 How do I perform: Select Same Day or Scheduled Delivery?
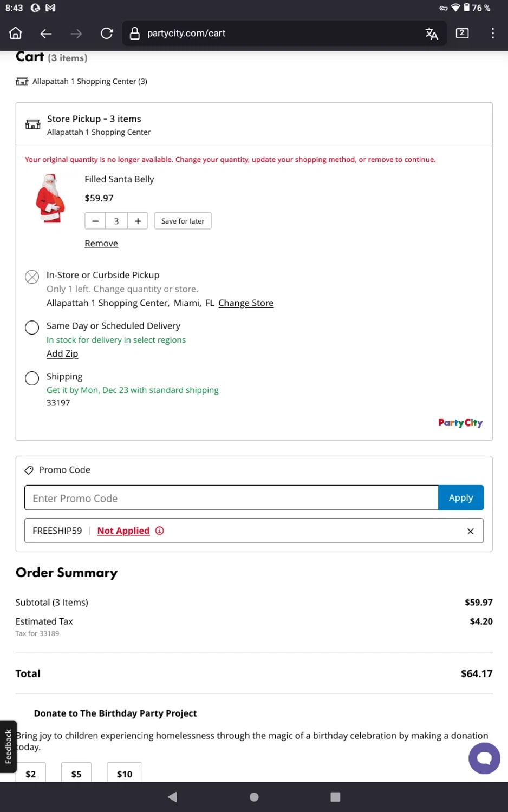click(x=32, y=328)
